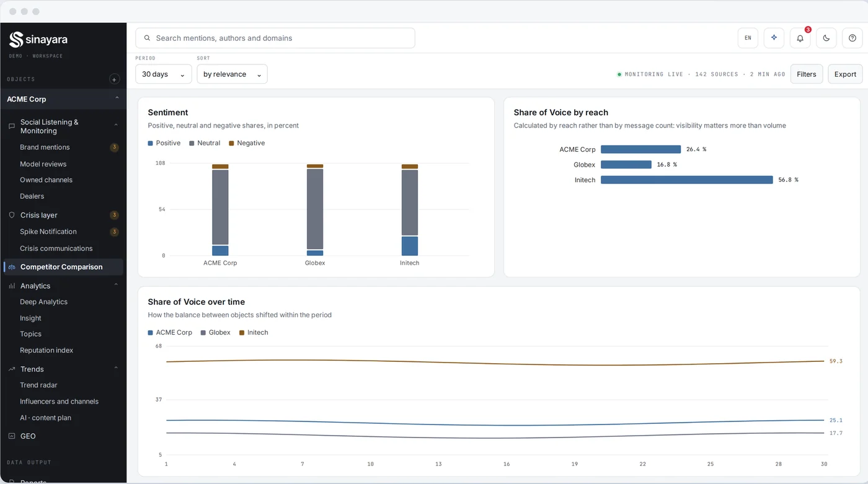Toggle dark mode moon icon
This screenshot has width=868, height=484.
[x=826, y=38]
